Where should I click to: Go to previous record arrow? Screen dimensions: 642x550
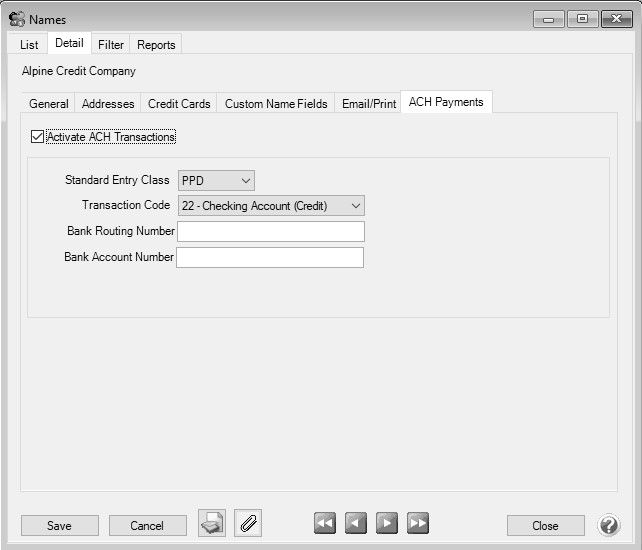356,524
